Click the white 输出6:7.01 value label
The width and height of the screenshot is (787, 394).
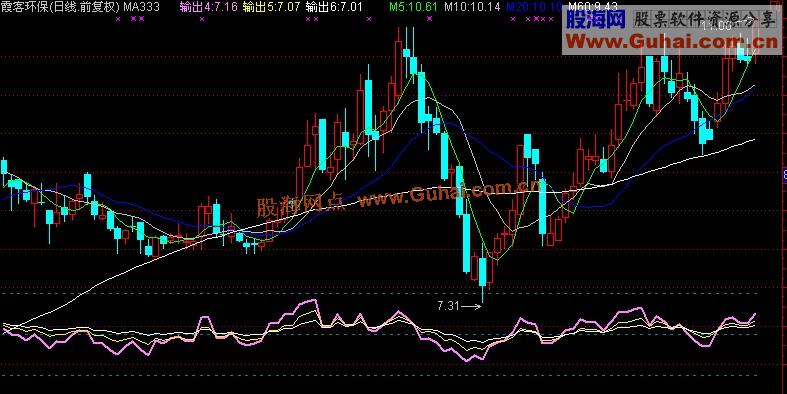334,7
